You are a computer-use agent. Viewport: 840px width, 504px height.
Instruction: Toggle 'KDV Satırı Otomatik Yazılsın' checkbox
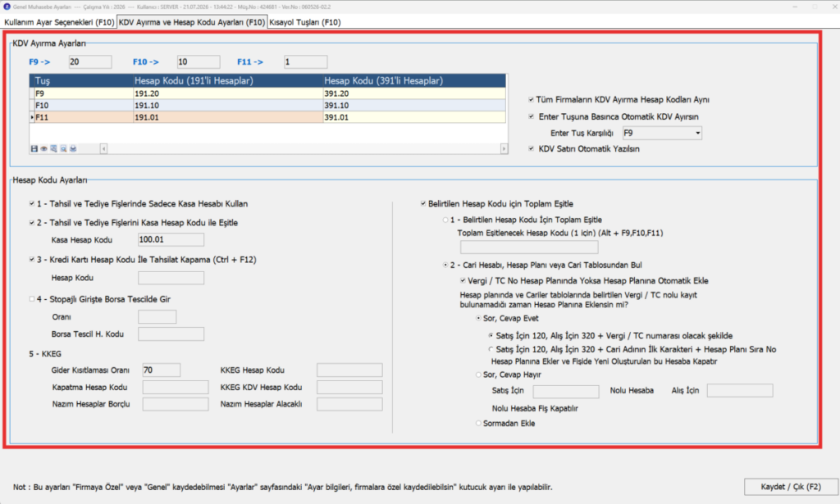tap(531, 148)
